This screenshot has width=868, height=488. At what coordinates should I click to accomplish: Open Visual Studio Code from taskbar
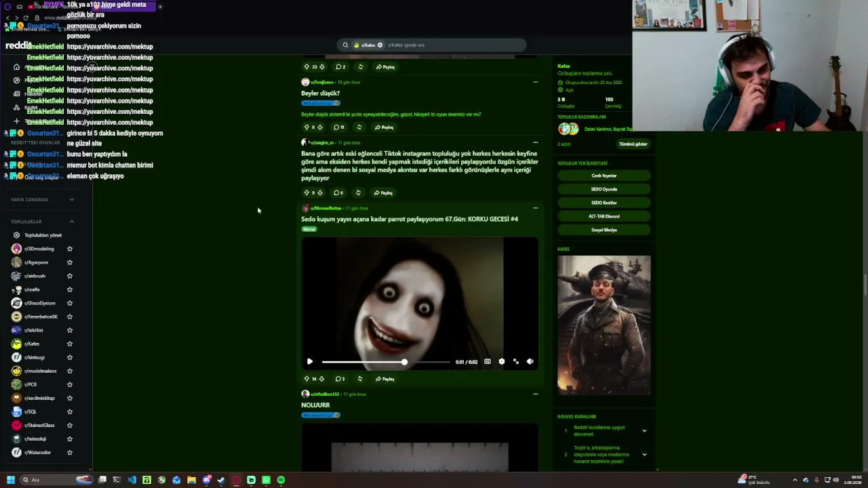coord(132,480)
